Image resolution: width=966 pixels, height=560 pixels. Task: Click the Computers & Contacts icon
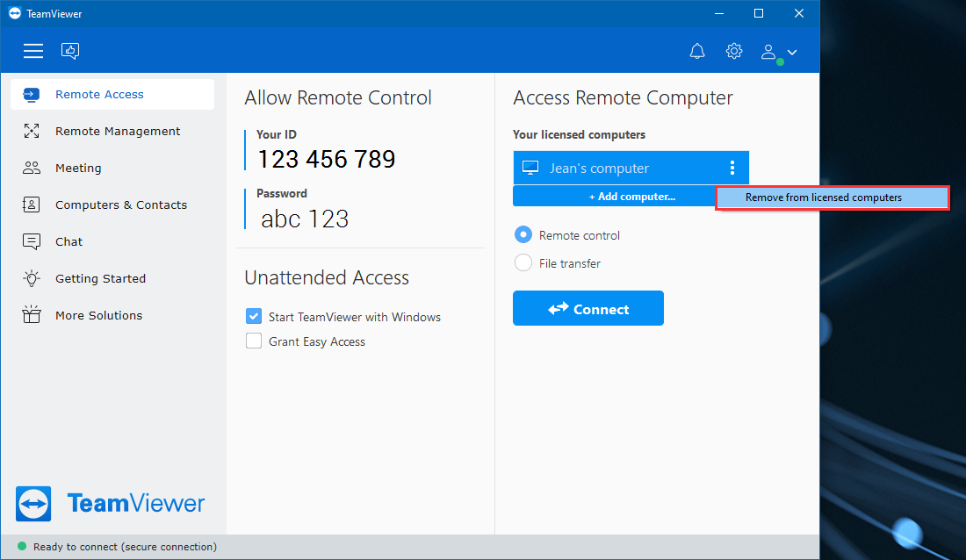[x=31, y=205]
